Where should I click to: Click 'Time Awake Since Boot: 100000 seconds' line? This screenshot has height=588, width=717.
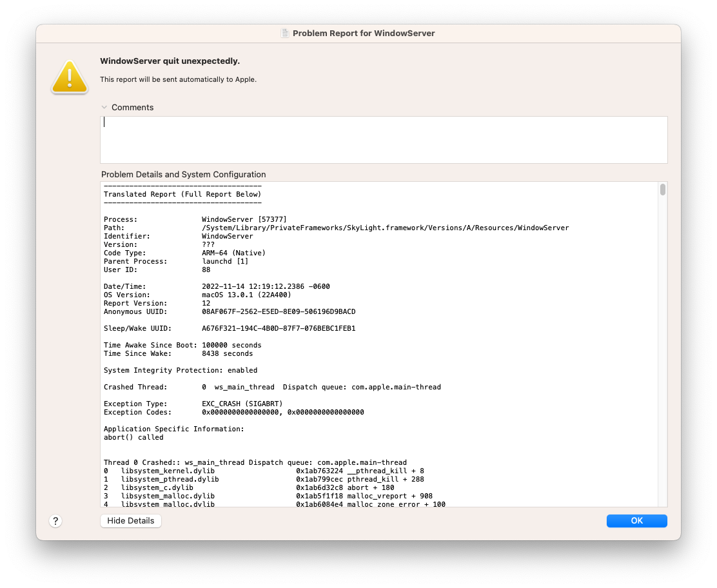point(182,345)
